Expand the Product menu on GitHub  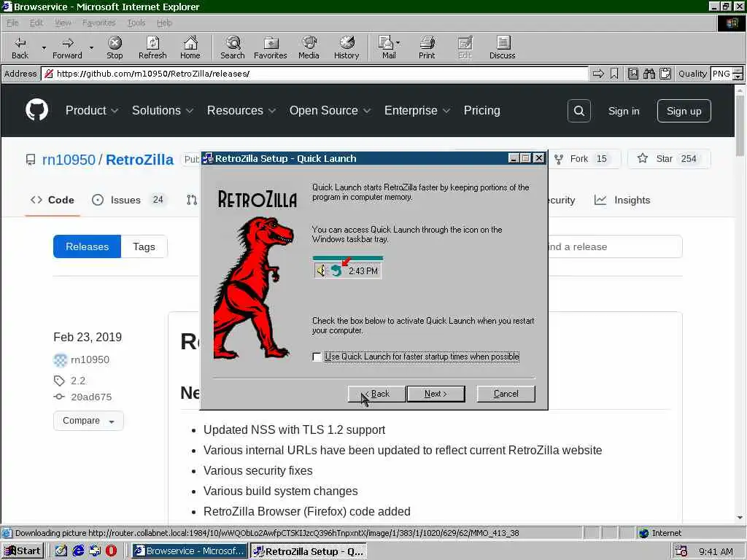[91, 111]
